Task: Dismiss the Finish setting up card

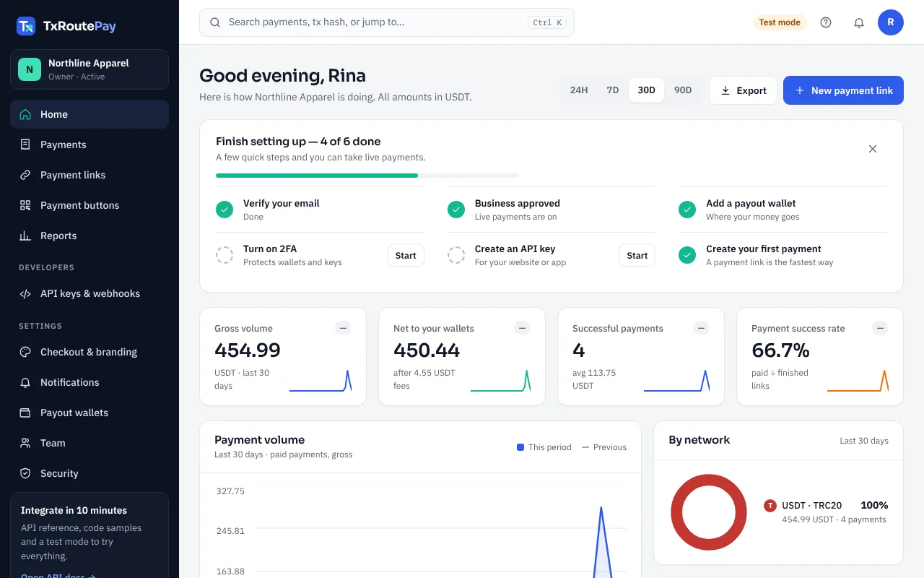Action: tap(873, 149)
